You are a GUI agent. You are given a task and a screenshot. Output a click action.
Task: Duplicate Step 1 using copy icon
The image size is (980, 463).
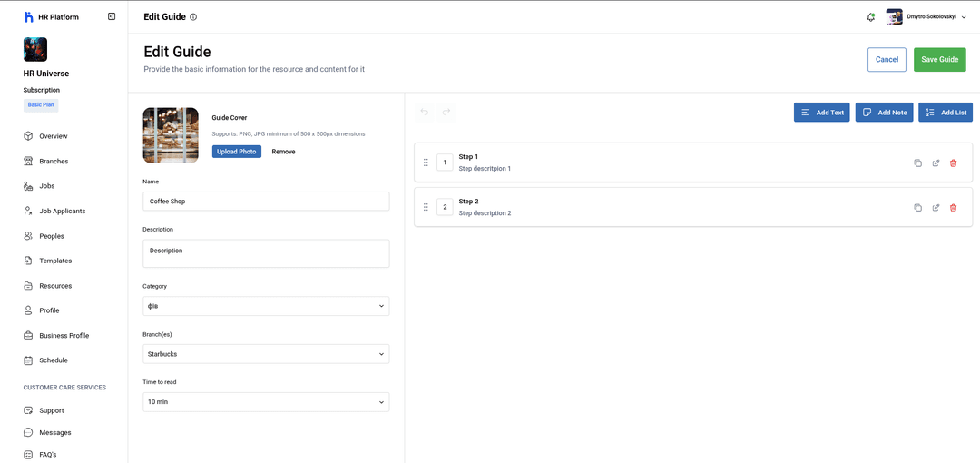tap(917, 163)
